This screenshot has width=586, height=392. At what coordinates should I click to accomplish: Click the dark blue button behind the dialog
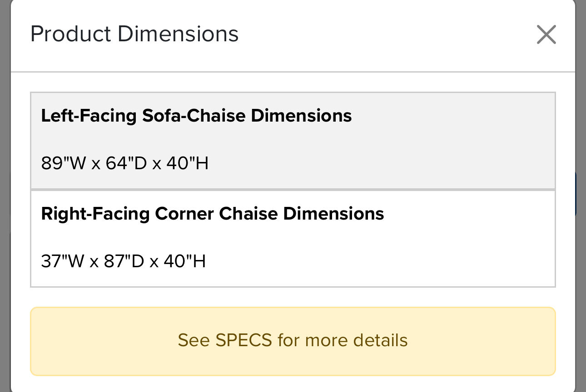pyautogui.click(x=581, y=194)
